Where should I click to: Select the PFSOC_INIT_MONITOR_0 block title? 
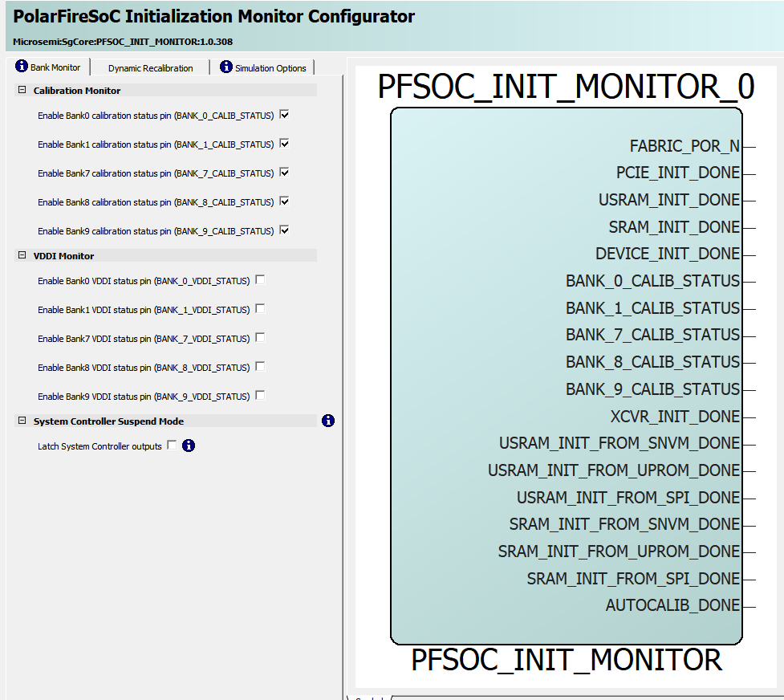[x=566, y=86]
